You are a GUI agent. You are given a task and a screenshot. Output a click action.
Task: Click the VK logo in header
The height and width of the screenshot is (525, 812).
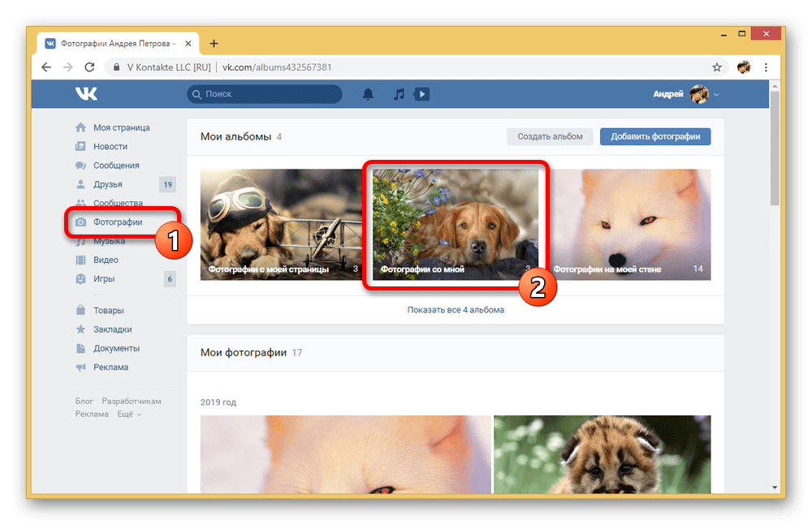click(x=86, y=93)
